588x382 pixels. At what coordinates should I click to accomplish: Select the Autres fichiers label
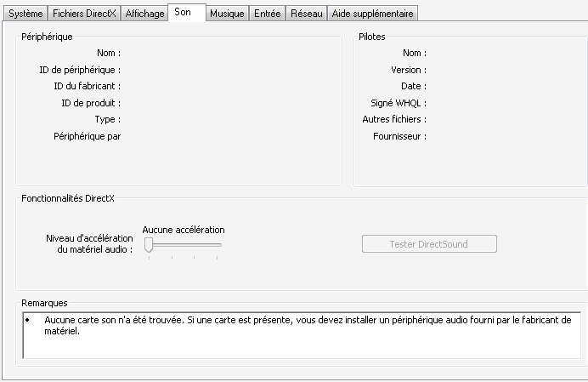pyautogui.click(x=394, y=119)
